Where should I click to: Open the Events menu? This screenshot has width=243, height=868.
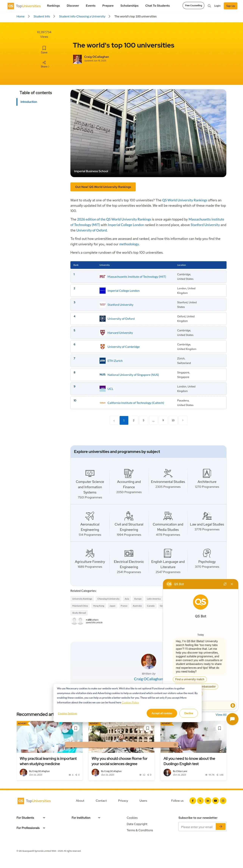(x=90, y=6)
